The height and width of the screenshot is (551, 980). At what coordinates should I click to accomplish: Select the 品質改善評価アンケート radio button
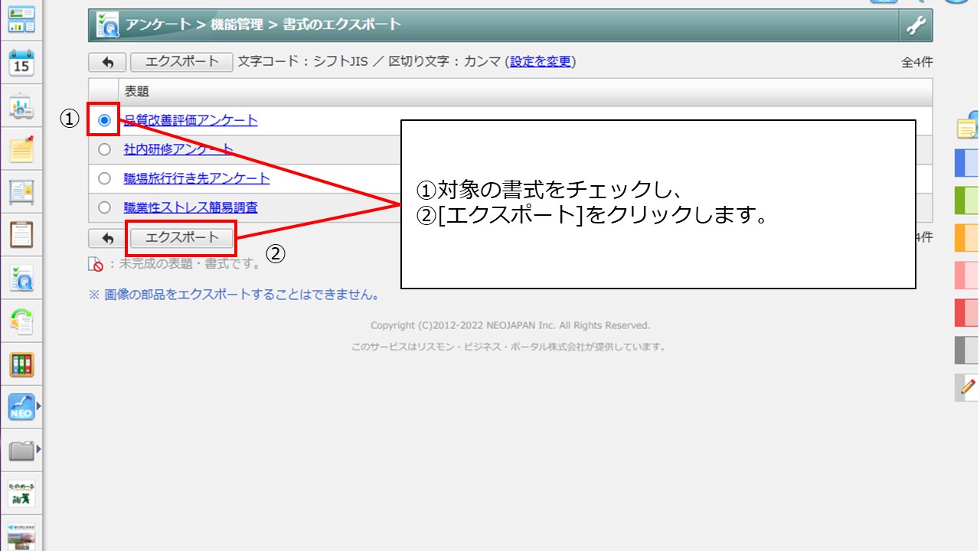[x=104, y=120]
